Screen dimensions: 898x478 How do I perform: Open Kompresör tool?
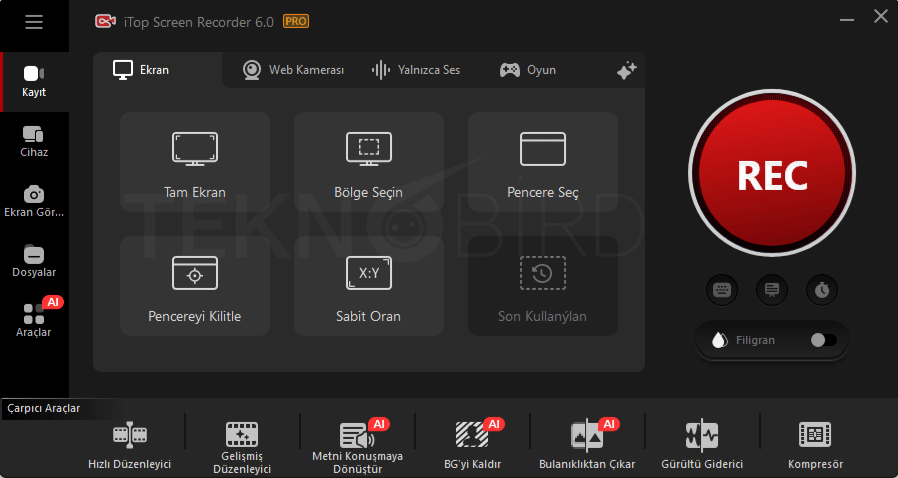pos(816,445)
